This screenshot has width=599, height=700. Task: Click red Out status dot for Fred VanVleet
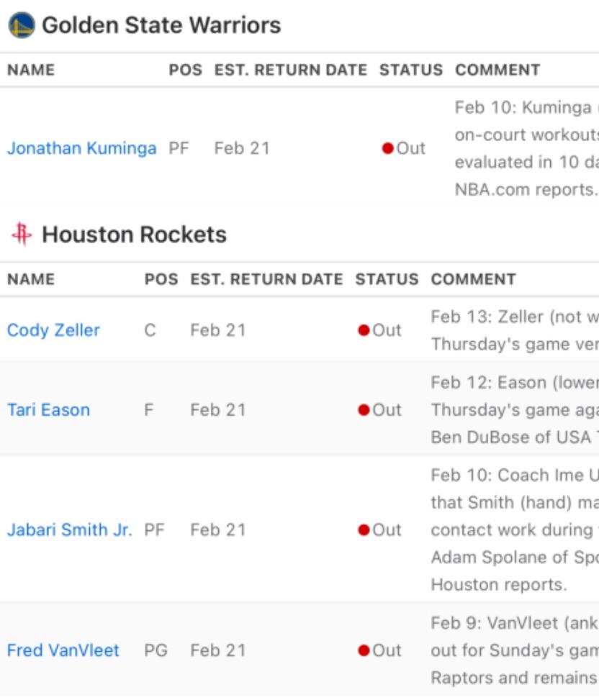[364, 650]
